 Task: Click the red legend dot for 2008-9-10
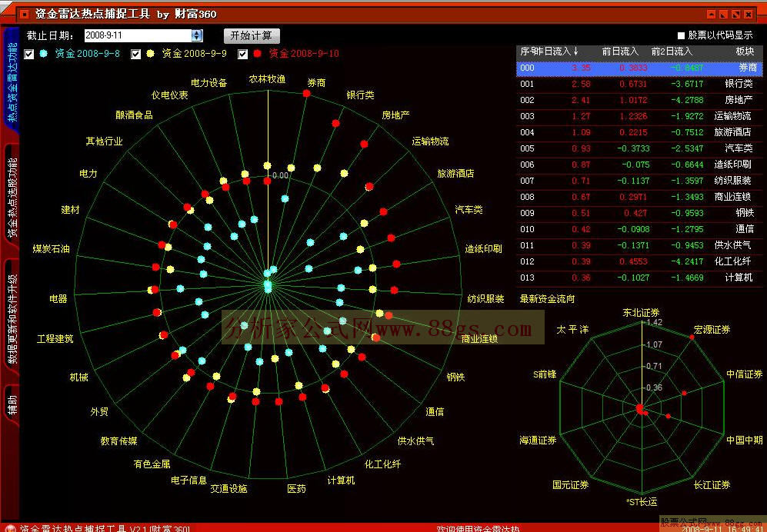(x=257, y=53)
